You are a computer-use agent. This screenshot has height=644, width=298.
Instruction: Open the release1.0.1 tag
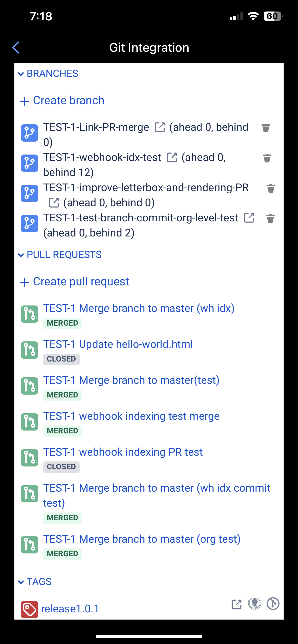tap(70, 609)
